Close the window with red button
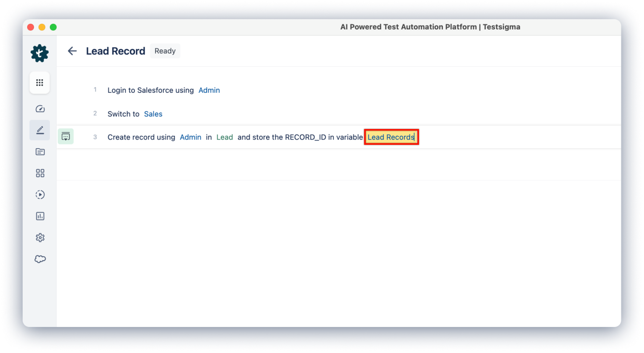This screenshot has height=353, width=644. (x=31, y=27)
